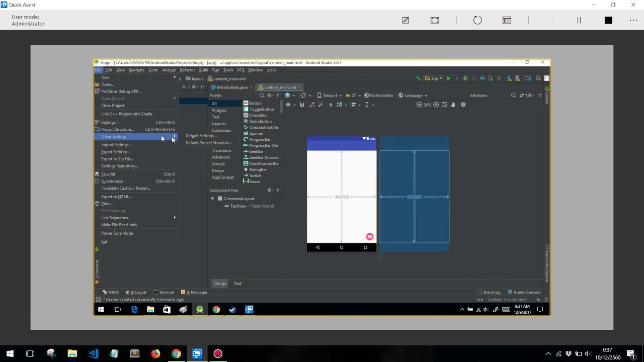This screenshot has height=362, width=644.
Task: Expand the New submenu in File menu
Action: [136, 77]
